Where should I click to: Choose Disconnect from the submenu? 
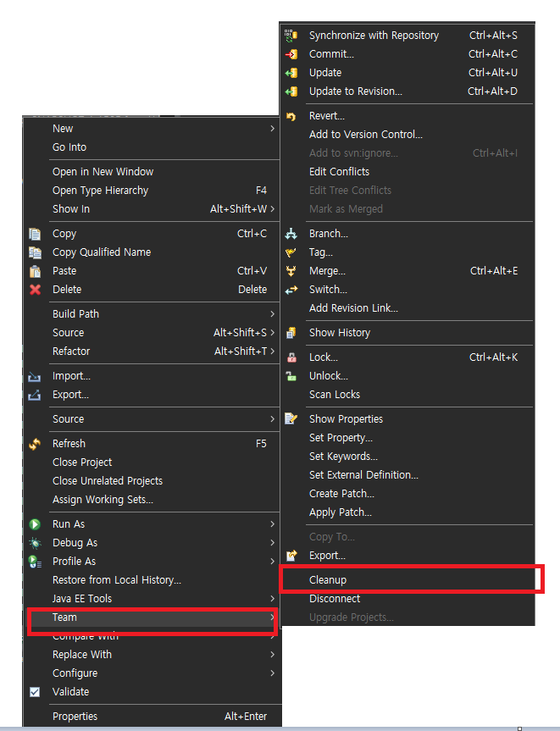coord(408,599)
